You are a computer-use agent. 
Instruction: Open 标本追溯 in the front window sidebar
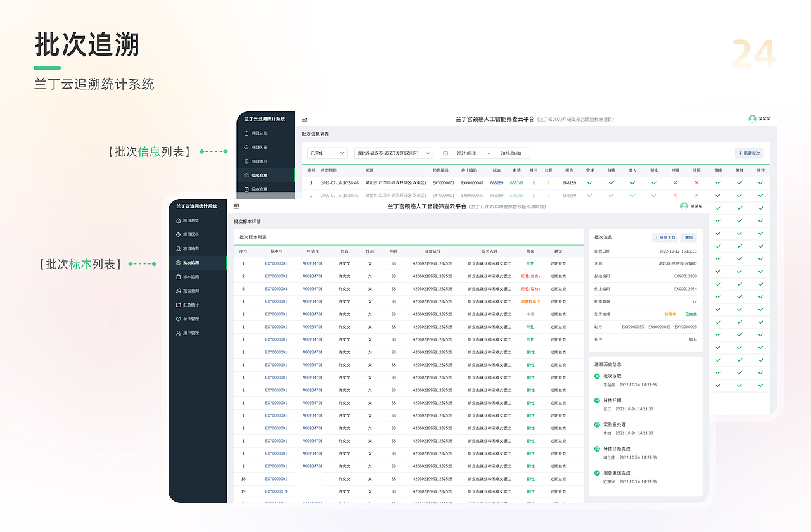pos(191,277)
